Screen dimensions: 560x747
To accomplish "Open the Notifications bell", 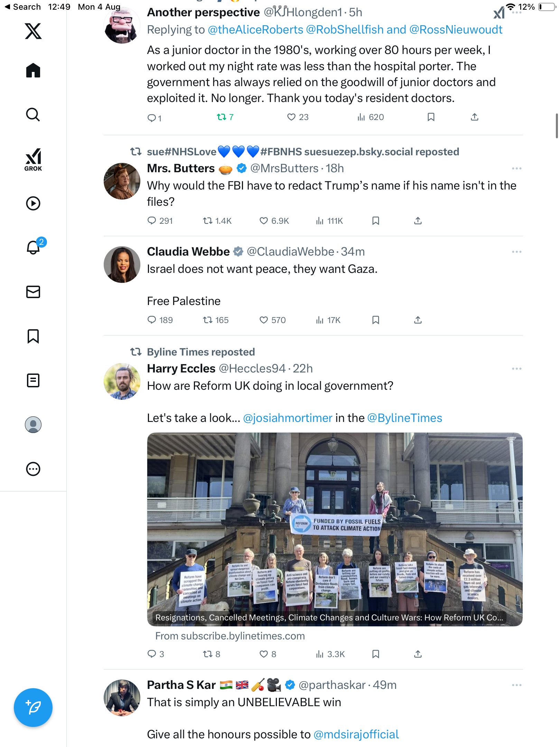I will point(34,247).
